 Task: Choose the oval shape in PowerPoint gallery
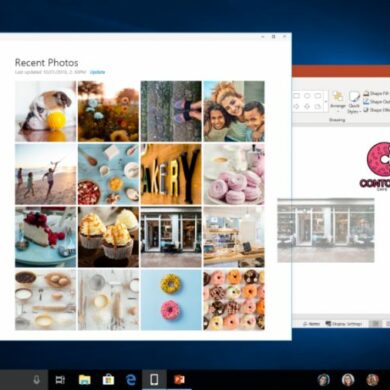click(307, 96)
